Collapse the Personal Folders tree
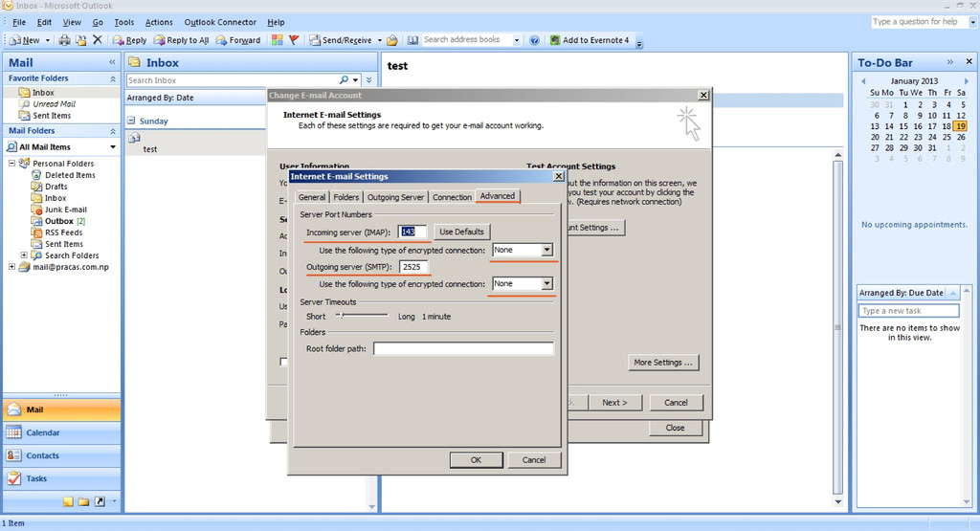Image resolution: width=980 pixels, height=531 pixels. click(x=11, y=163)
